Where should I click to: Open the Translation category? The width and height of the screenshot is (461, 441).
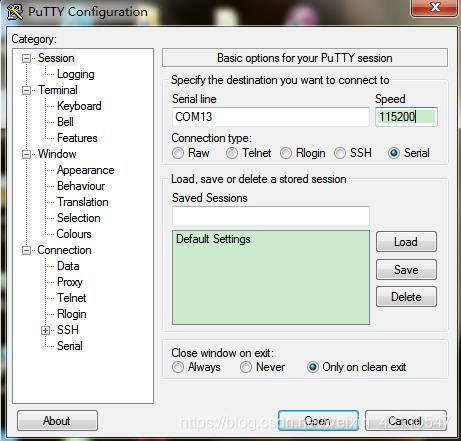point(83,202)
